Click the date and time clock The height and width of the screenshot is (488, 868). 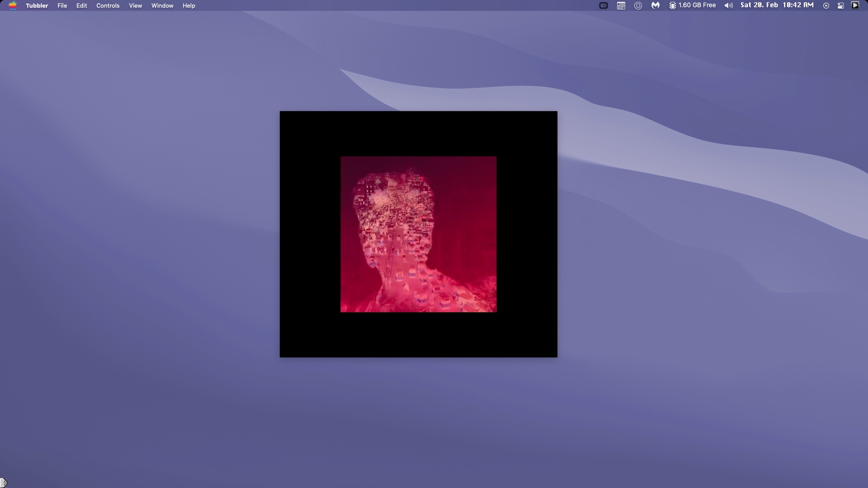pos(777,5)
